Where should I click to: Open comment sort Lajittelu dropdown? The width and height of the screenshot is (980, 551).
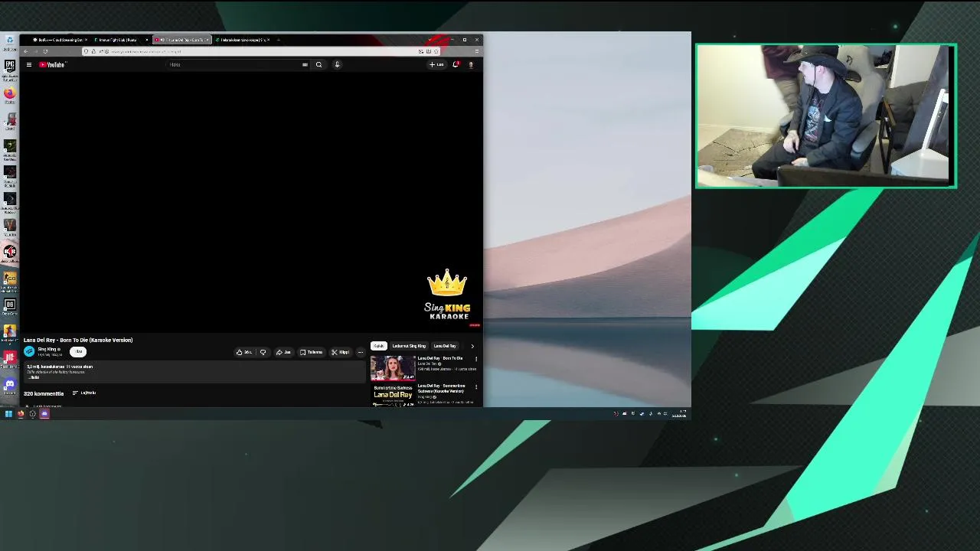[84, 393]
